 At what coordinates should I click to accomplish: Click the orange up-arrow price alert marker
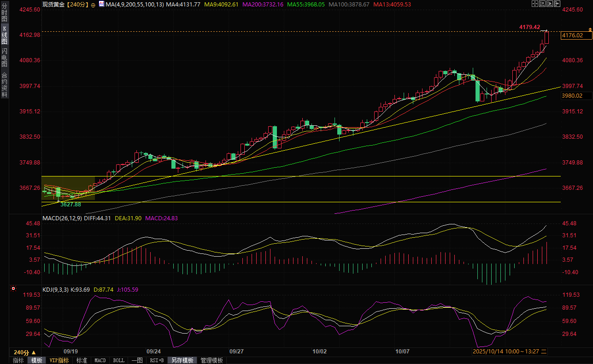click(590, 29)
